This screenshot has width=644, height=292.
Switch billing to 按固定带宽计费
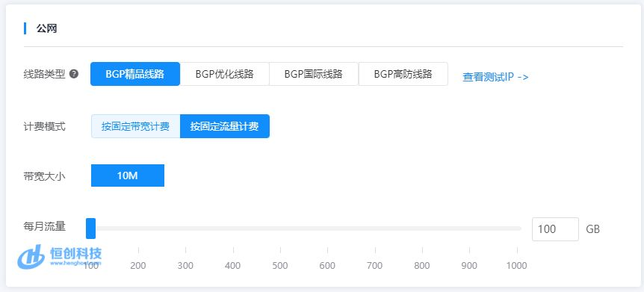coord(135,126)
